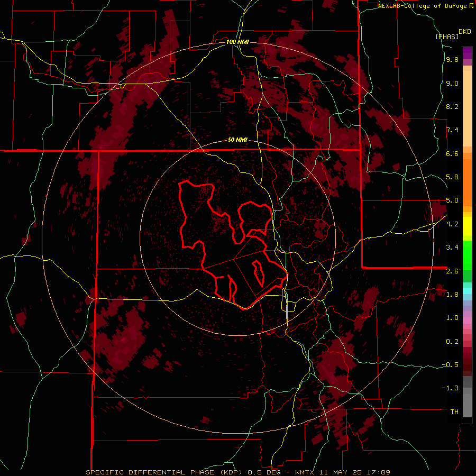Click the DKD unit label
The height and width of the screenshot is (476, 476).
coord(465,32)
